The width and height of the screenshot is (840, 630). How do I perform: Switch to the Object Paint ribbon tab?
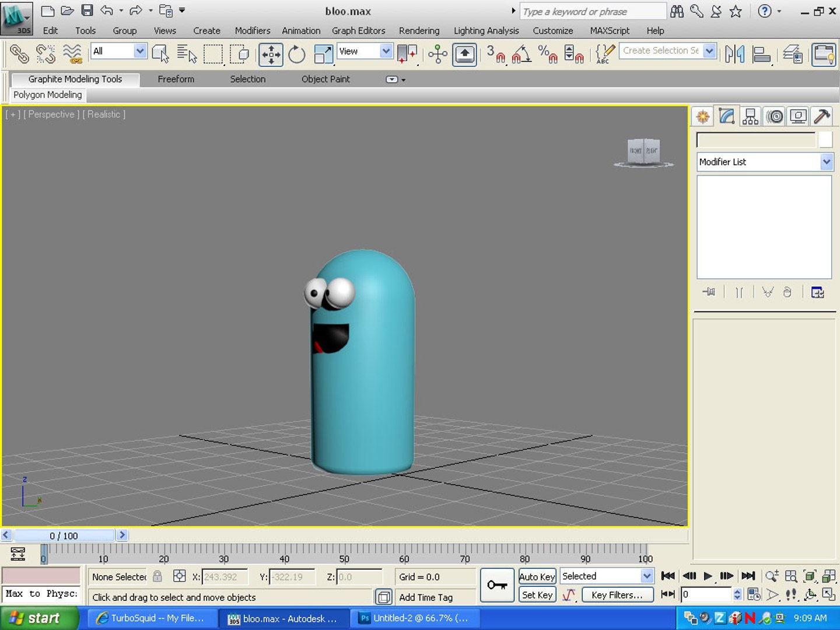[325, 79]
